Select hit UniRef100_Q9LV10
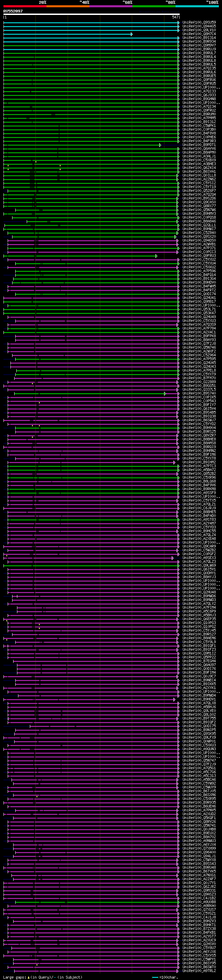 tap(199, 30)
